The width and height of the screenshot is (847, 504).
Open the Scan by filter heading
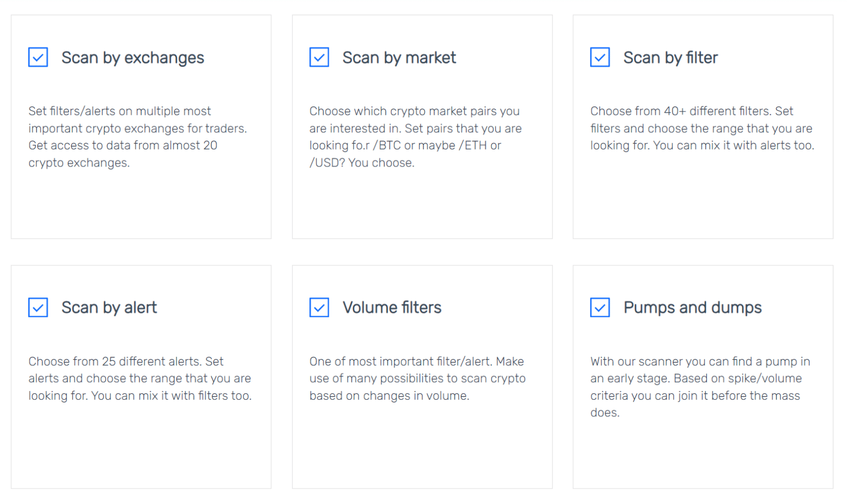point(671,57)
